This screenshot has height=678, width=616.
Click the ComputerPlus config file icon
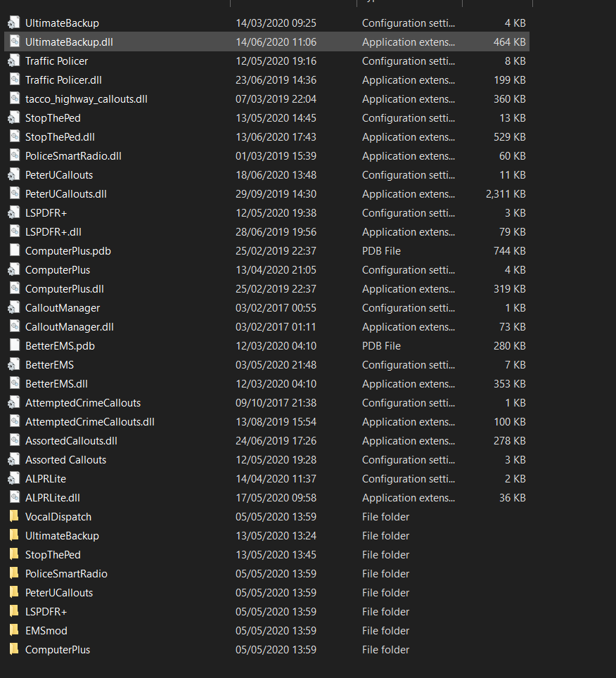(14, 270)
